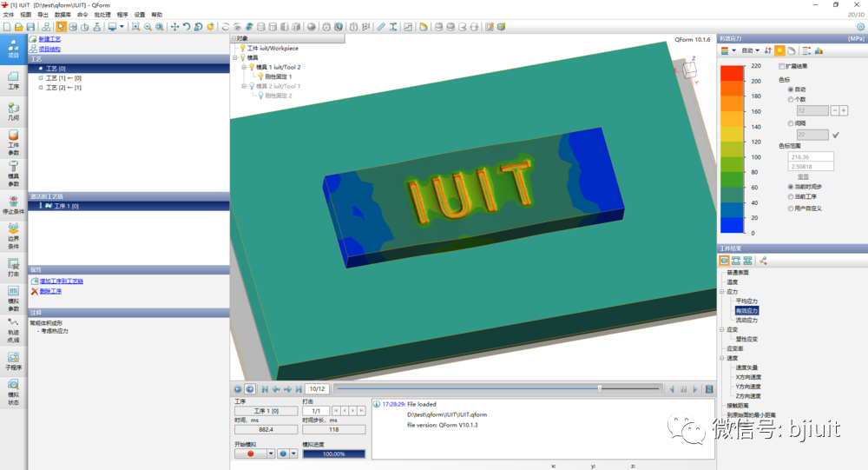Click the 新建工艺 link
The height and width of the screenshot is (470, 868).
[x=49, y=39]
